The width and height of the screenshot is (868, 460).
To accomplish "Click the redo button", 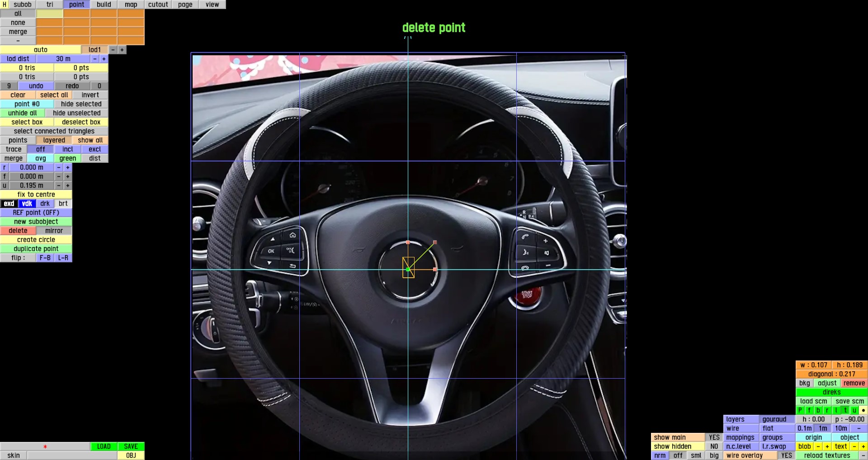I will (x=72, y=86).
